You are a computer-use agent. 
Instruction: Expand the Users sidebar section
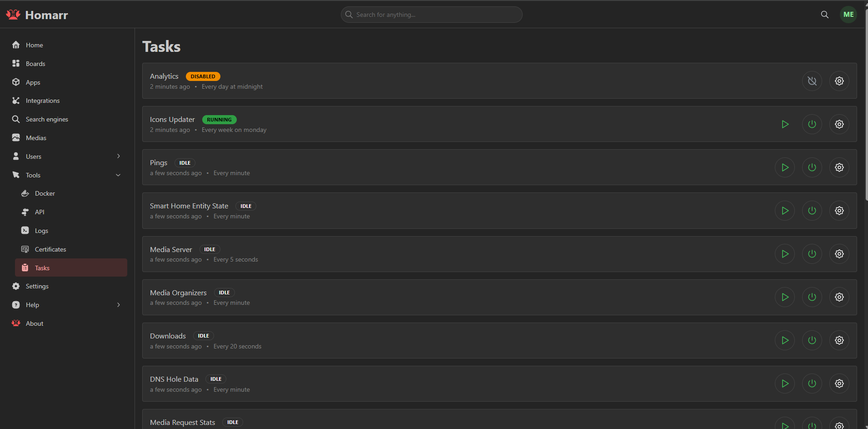118,156
